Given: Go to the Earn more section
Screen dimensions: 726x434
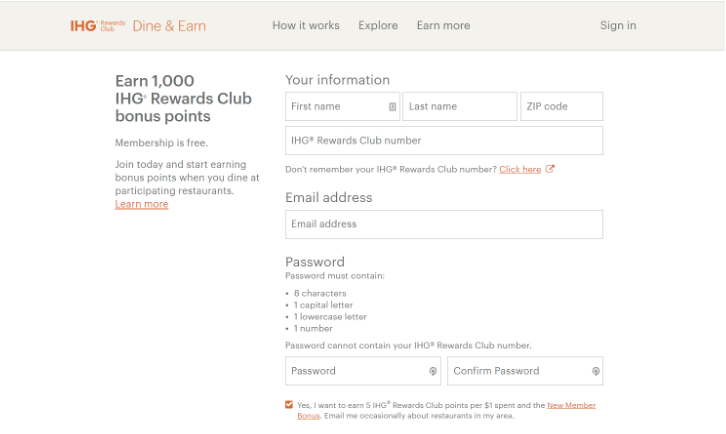Looking at the screenshot, I should click(443, 26).
